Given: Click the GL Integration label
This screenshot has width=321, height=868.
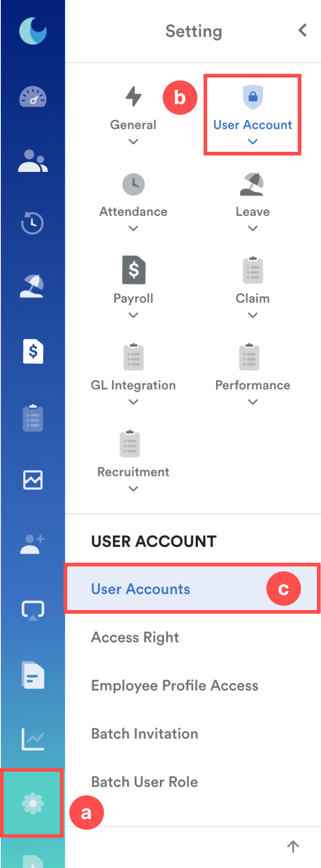Looking at the screenshot, I should 133,385.
